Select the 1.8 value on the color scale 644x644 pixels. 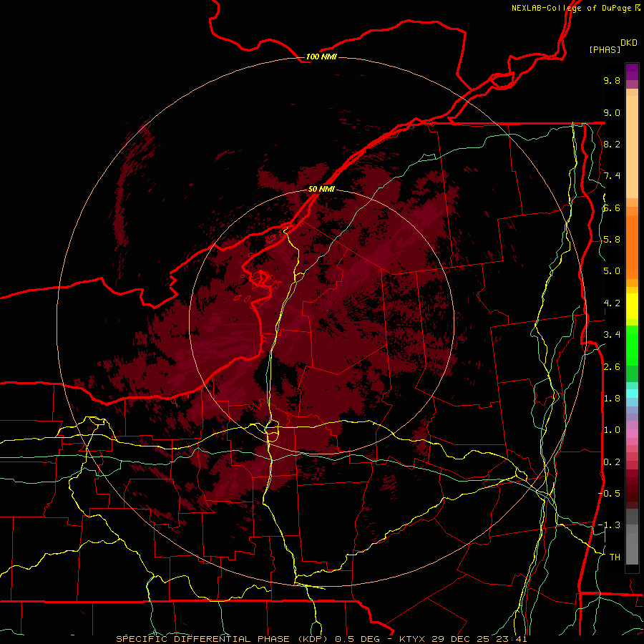tap(612, 399)
